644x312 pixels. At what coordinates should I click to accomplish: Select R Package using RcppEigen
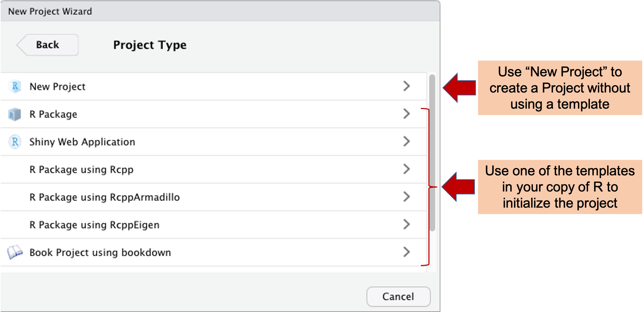(95, 224)
